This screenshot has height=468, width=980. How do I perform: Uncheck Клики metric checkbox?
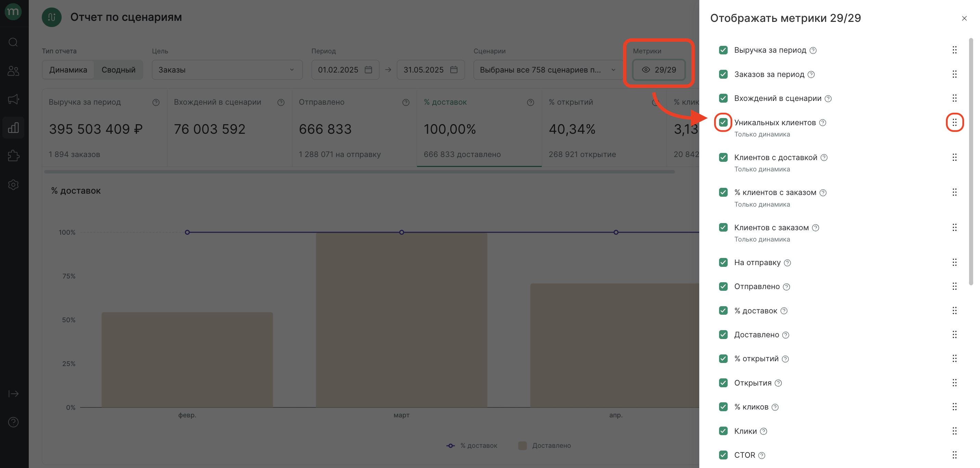click(x=723, y=431)
